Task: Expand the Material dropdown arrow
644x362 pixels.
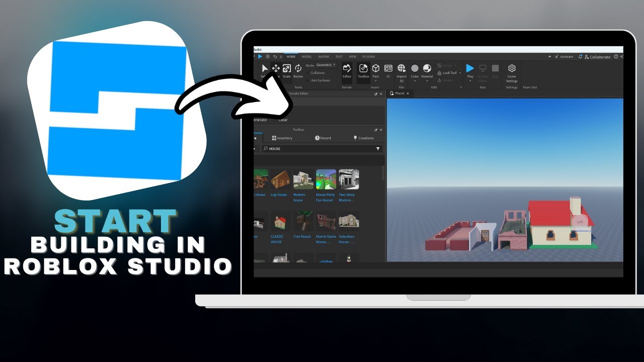Action: click(x=427, y=81)
